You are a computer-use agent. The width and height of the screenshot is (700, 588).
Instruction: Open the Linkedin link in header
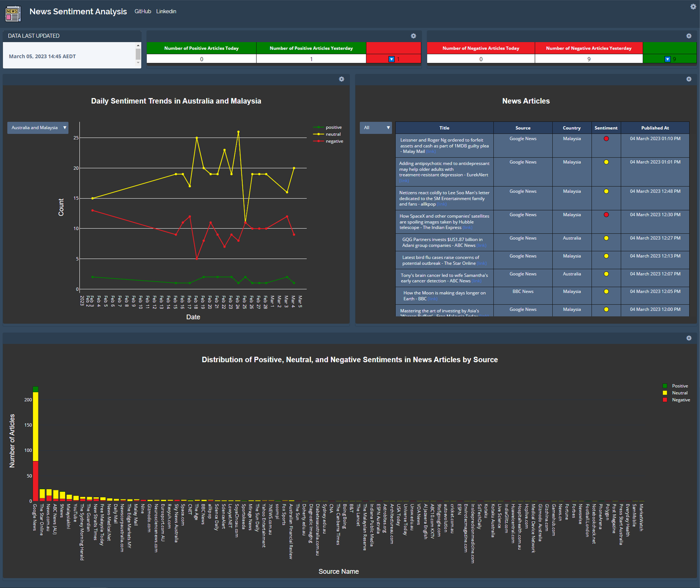click(166, 11)
